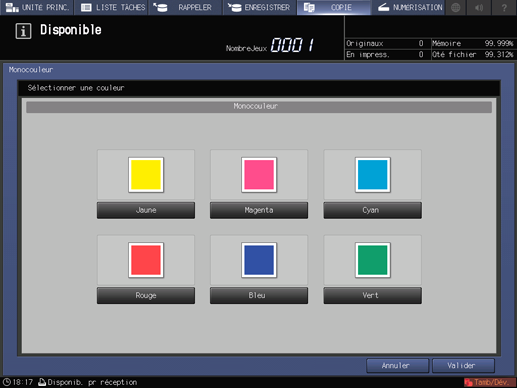Click the Sélectionner une couleur heading

coord(76,88)
